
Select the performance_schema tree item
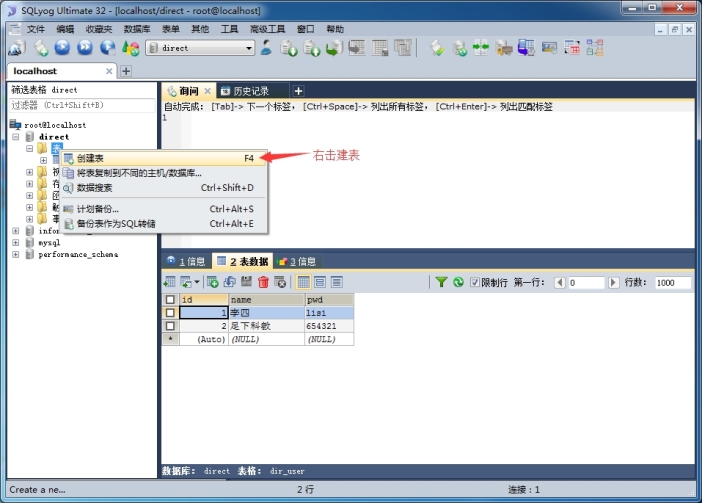coord(78,254)
